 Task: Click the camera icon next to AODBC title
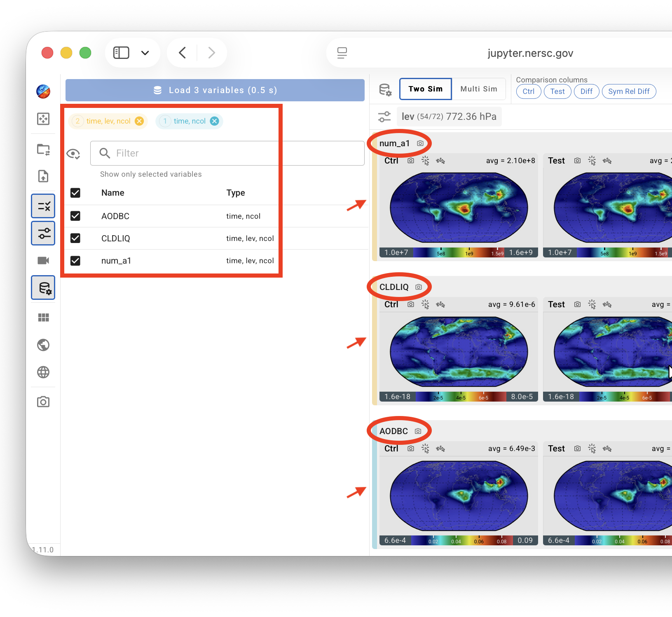click(x=418, y=431)
